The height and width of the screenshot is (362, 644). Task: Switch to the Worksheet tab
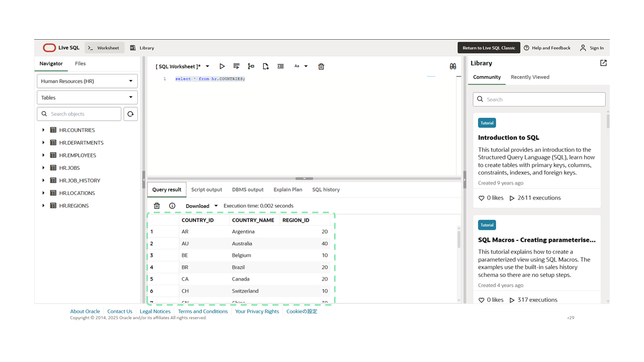click(x=104, y=48)
